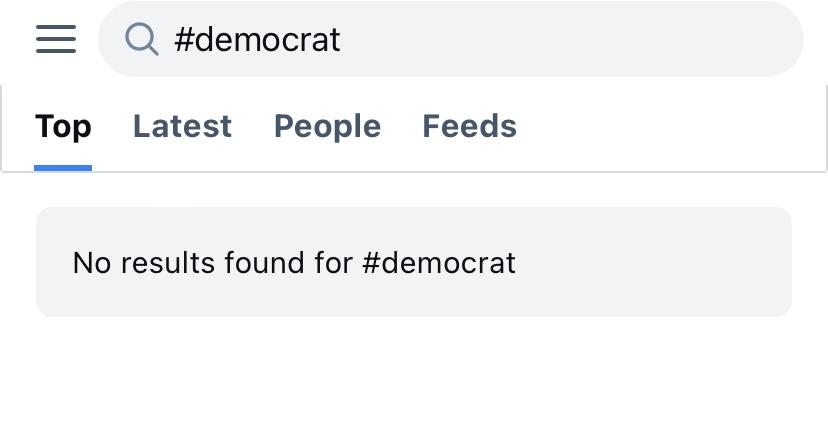Tap the search icon beside #democrat
828x436 pixels.
pyautogui.click(x=142, y=39)
